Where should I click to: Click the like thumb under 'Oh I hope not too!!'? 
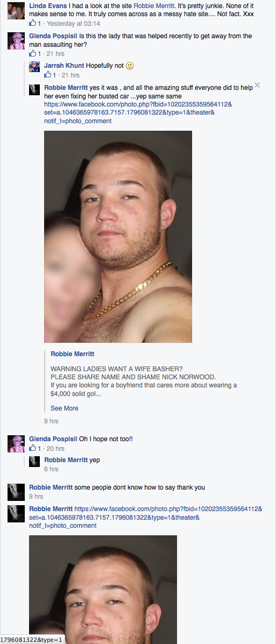(x=32, y=448)
